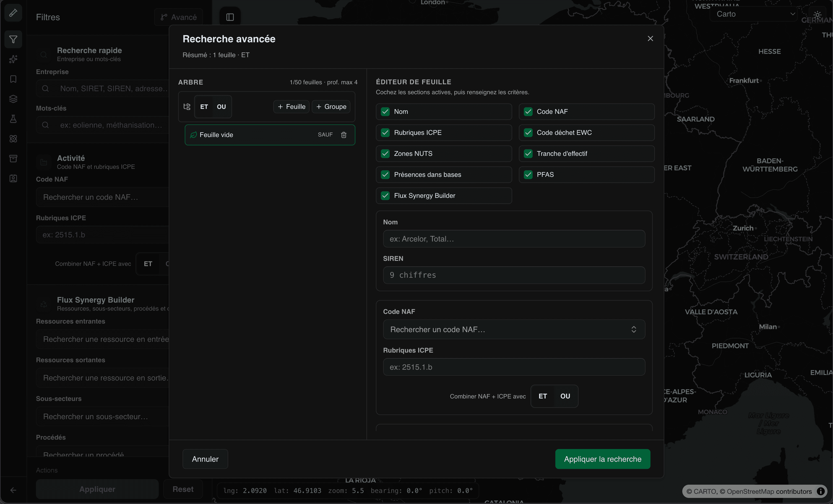Uncheck Tranche d'effectif checkbox
This screenshot has width=833, height=504.
(x=528, y=154)
